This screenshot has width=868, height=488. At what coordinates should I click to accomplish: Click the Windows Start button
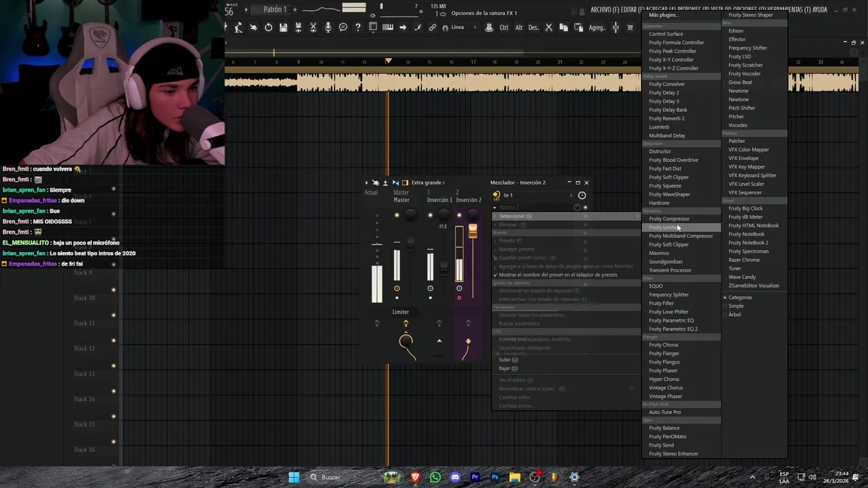[x=294, y=477]
